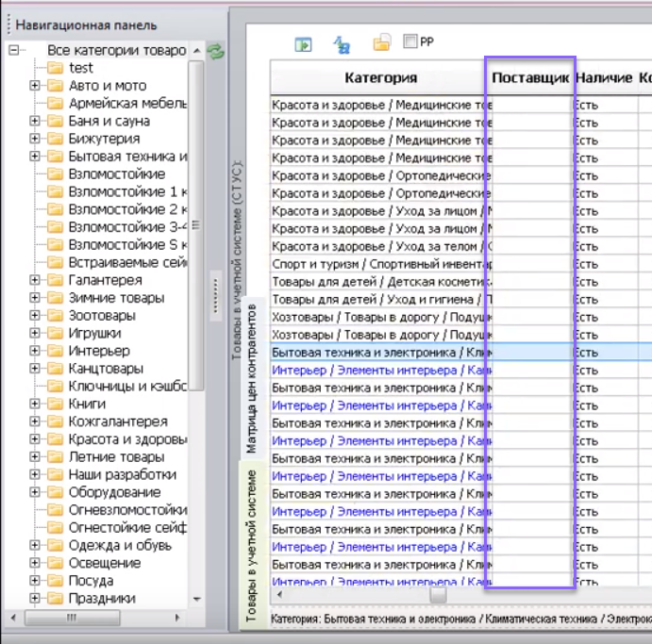Click the folder icon next to test

point(55,68)
